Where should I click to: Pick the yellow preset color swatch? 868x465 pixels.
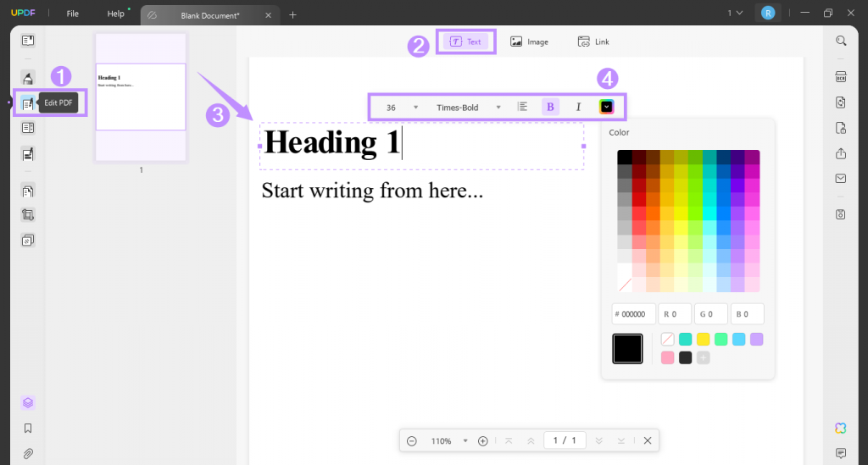tap(703, 339)
